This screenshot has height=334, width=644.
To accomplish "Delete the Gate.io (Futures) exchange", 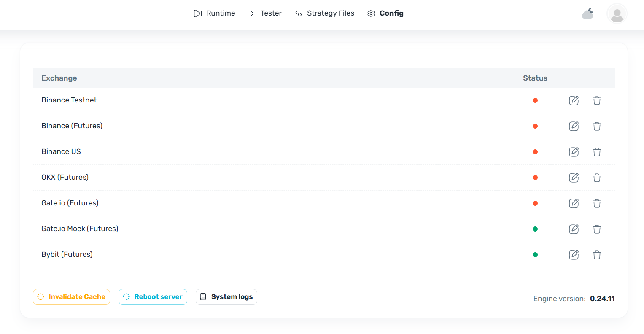I will tap(597, 203).
